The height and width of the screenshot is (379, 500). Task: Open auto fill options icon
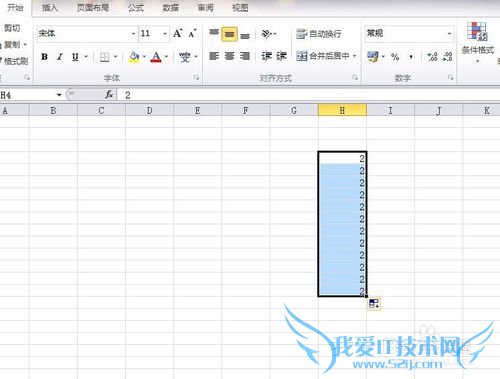(374, 303)
